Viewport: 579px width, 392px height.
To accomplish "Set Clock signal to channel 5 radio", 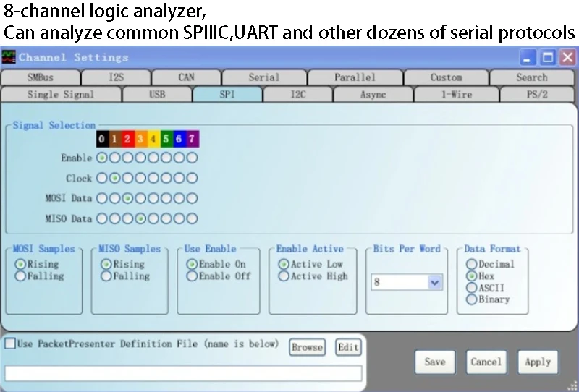I will click(x=166, y=179).
